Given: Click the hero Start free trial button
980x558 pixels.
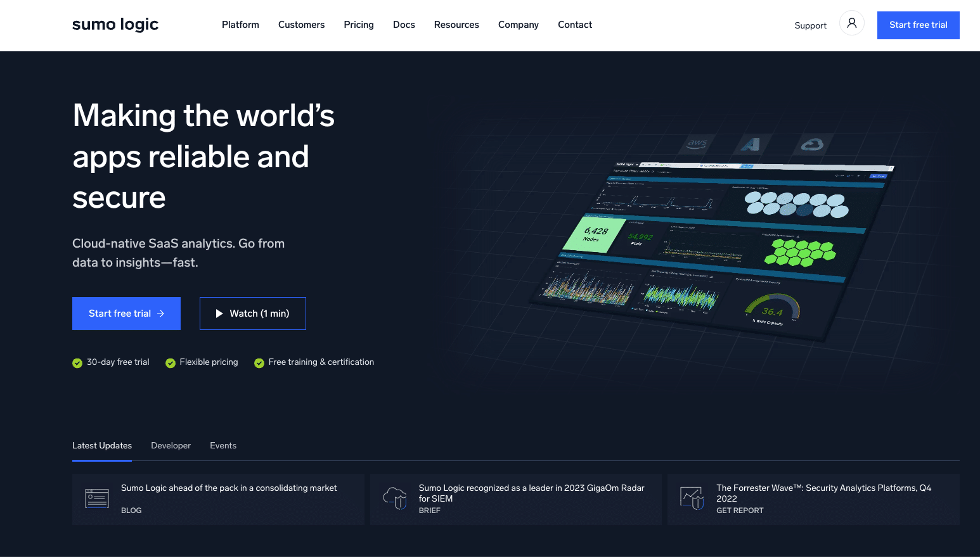Looking at the screenshot, I should (x=126, y=314).
